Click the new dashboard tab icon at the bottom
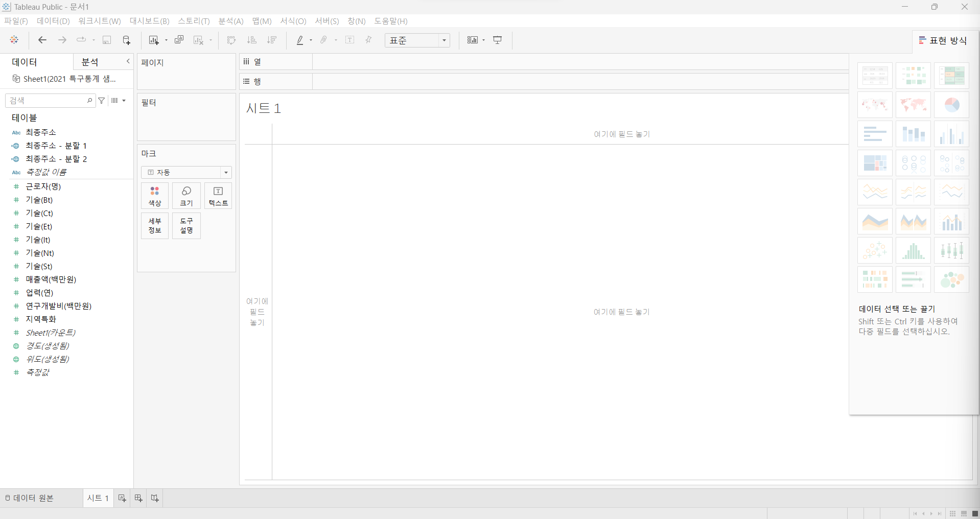 tap(138, 498)
